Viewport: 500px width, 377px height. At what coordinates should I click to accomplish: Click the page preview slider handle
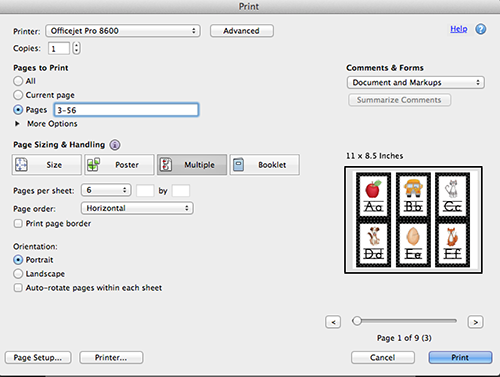(x=357, y=321)
